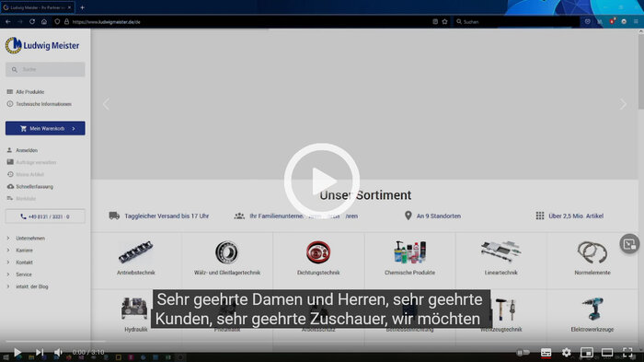644x362 pixels.
Task: Go to the previous banner slide
Action: [x=106, y=104]
